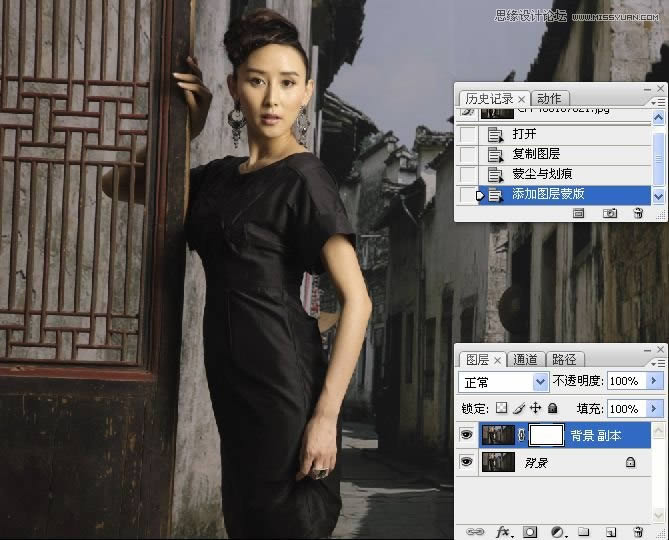Select the 复制图层 history state
Screen dimensions: 669x540
tap(536, 154)
